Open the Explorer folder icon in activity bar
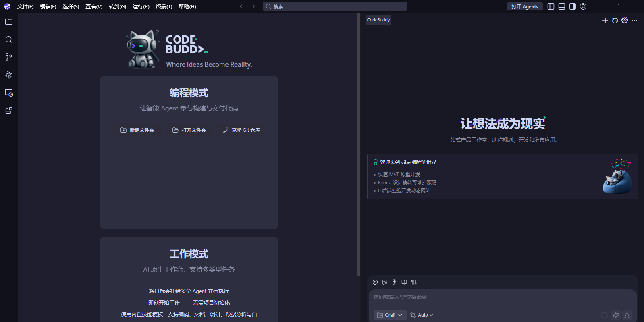 [9, 22]
